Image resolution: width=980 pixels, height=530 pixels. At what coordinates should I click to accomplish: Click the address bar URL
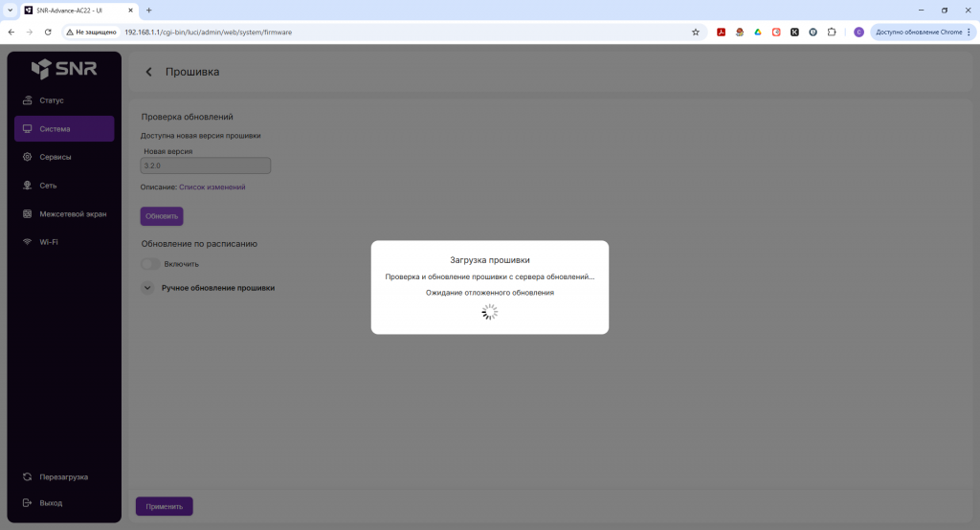pos(208,32)
